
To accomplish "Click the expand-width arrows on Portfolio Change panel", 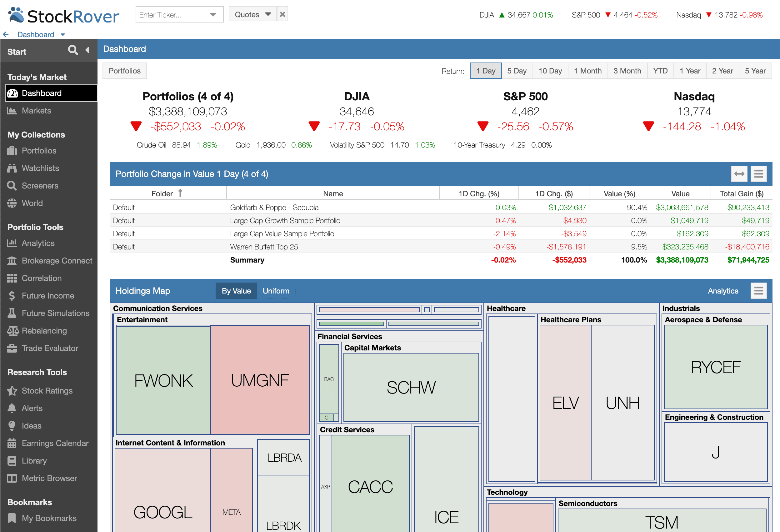I will click(739, 174).
